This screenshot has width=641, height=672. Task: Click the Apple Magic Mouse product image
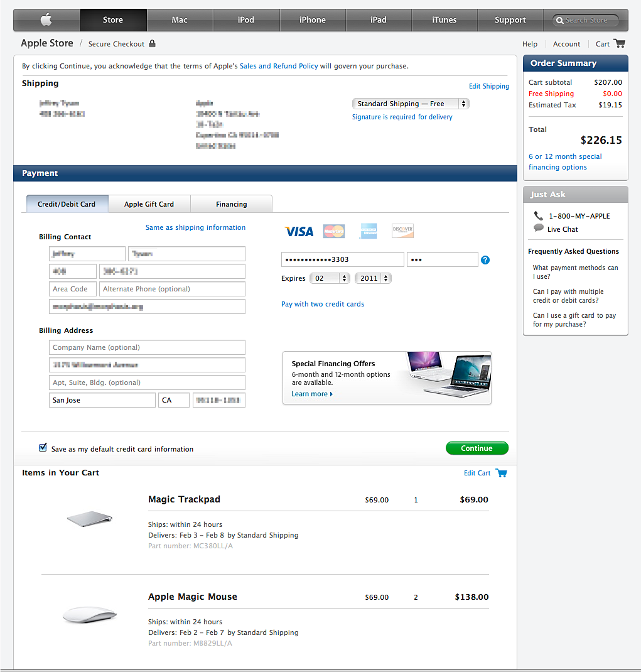click(90, 614)
